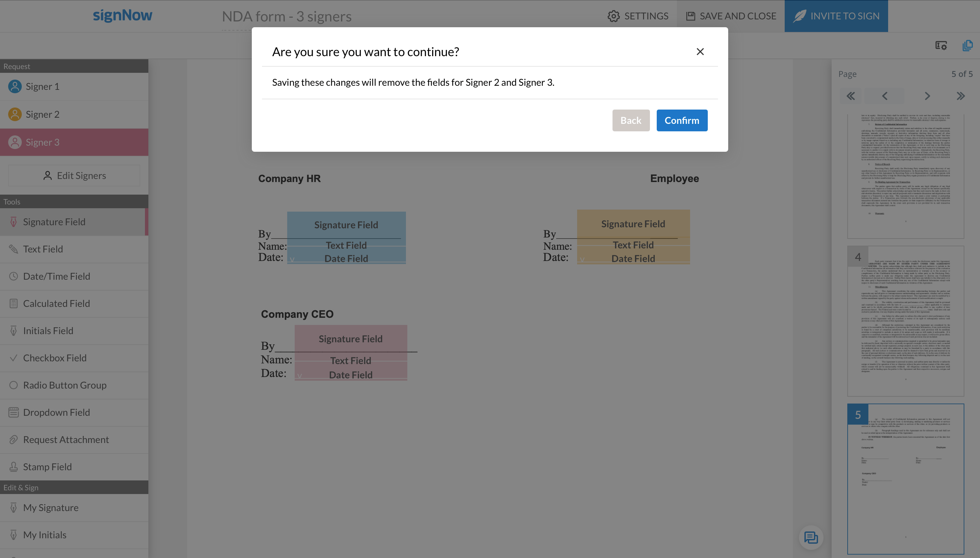Select the Request Attachment tool
This screenshot has width=980, height=558.
[x=66, y=440]
